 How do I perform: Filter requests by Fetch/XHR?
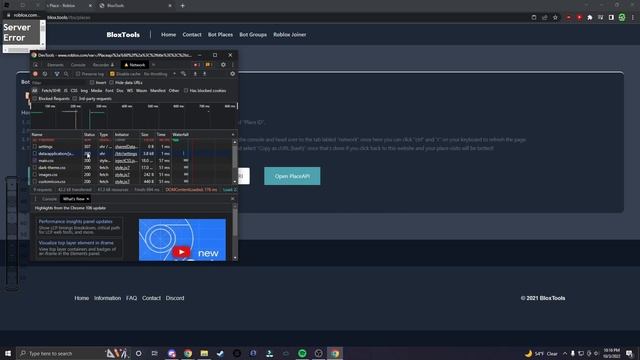(51, 90)
